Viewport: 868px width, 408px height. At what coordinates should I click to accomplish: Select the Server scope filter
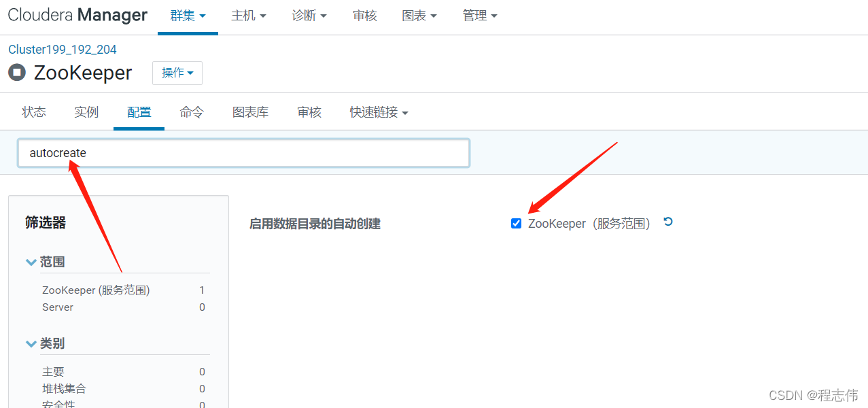[x=57, y=307]
